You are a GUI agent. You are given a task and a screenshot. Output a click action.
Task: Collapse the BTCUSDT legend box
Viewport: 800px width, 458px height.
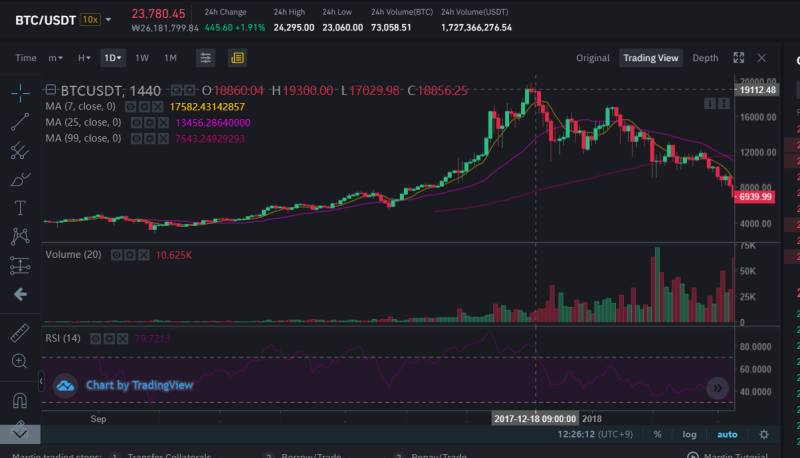51,90
